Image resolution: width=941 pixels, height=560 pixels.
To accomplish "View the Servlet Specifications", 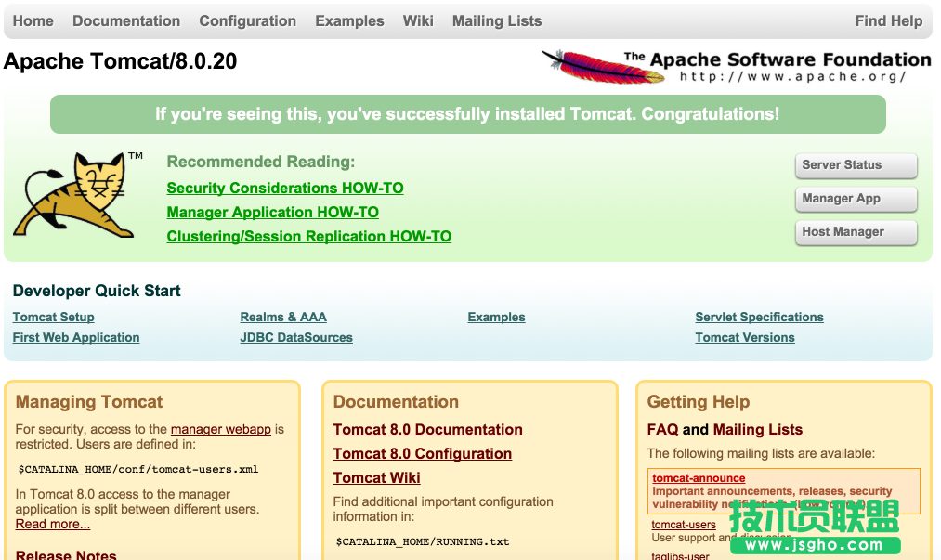I will [759, 317].
